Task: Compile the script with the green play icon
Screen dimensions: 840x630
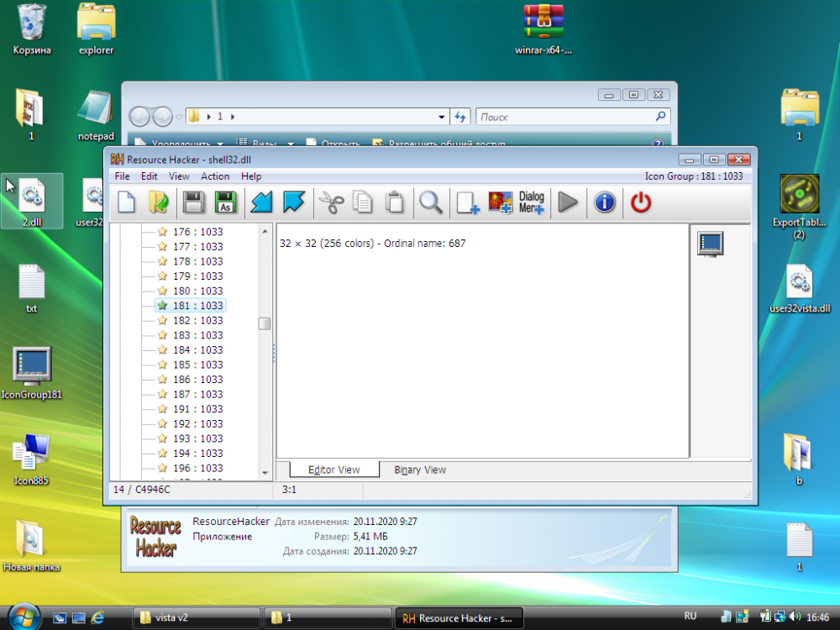Action: tap(568, 202)
